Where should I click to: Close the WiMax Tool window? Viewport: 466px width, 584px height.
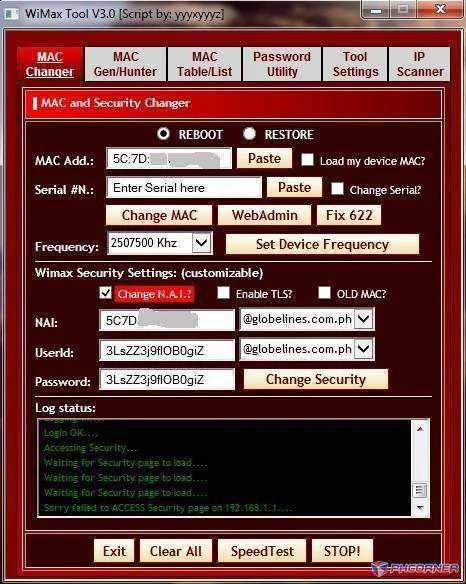click(441, 10)
